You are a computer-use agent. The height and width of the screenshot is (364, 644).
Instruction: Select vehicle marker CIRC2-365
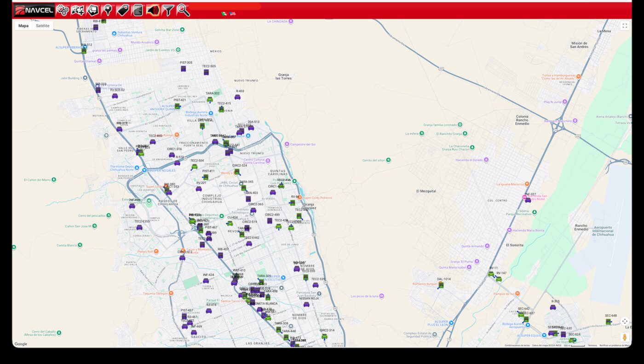(253, 210)
